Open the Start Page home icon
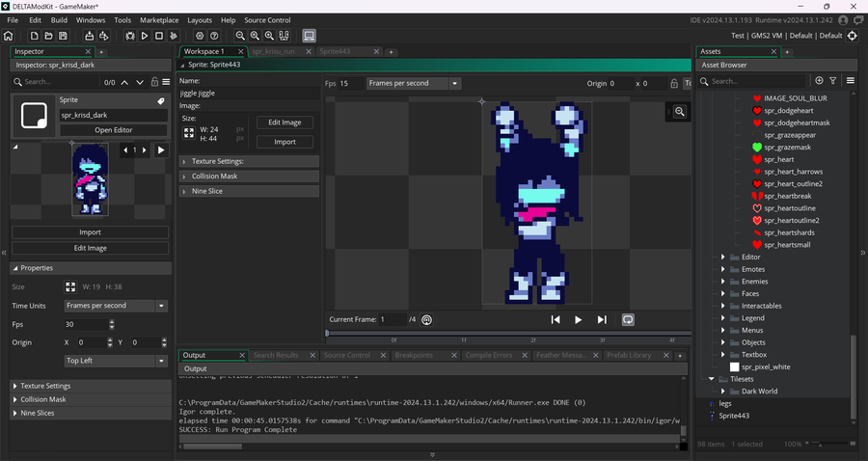The image size is (868, 461). click(x=9, y=36)
